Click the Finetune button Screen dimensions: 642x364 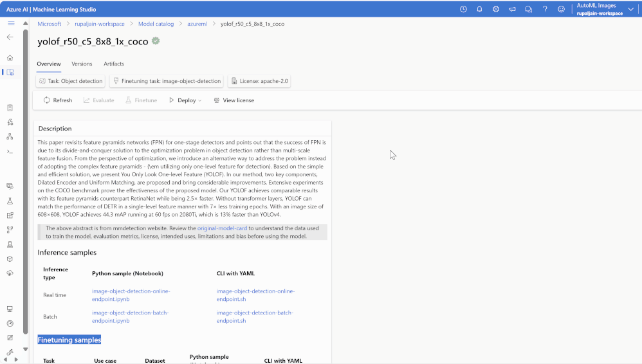point(142,100)
